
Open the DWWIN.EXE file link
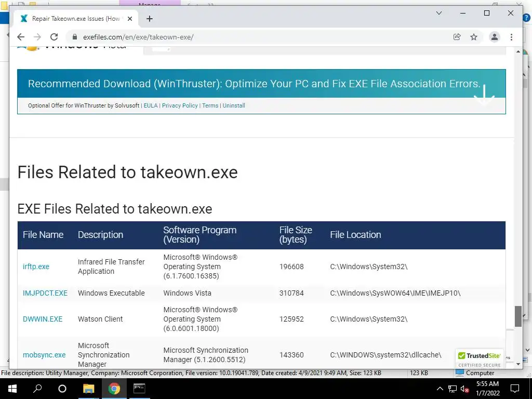coord(43,320)
